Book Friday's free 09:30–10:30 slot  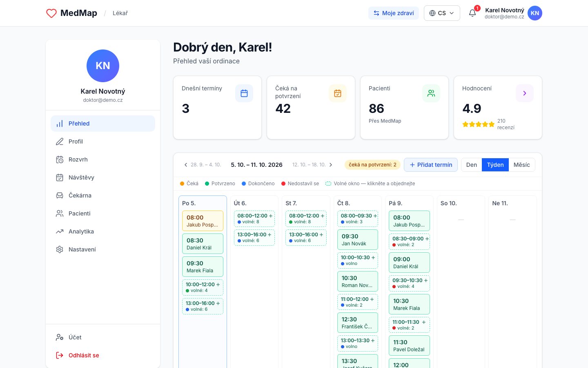point(410,283)
